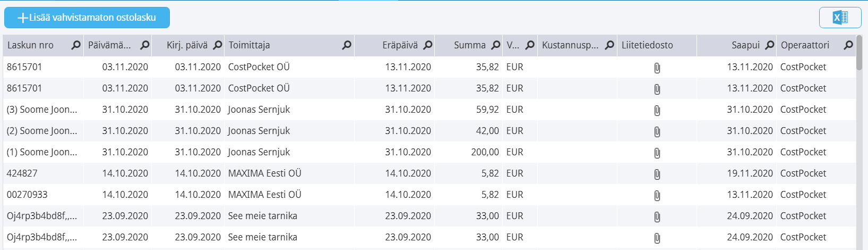Screen dimensions: 868x250
Task: Click Joonas Sernjuk in 42,00 row
Action: click(x=259, y=131)
